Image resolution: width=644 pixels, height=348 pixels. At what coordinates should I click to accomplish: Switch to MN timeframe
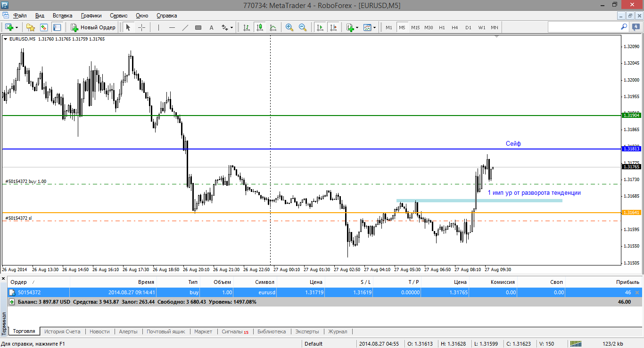coord(495,27)
